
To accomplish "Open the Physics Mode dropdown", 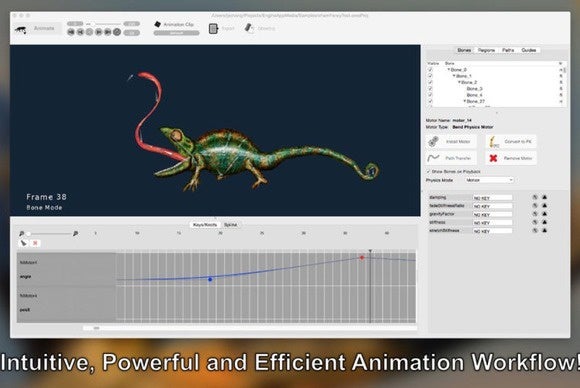I will click(489, 180).
